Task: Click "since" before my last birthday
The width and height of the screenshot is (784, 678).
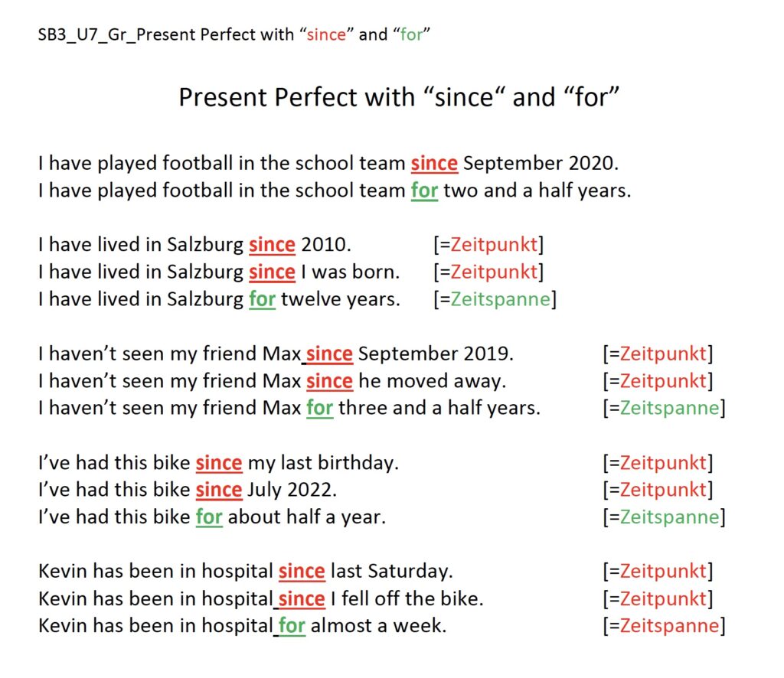Action: click(218, 463)
